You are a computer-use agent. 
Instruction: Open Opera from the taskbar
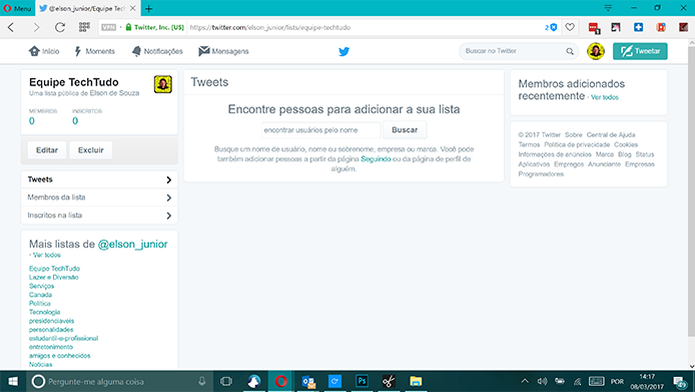[x=281, y=381]
